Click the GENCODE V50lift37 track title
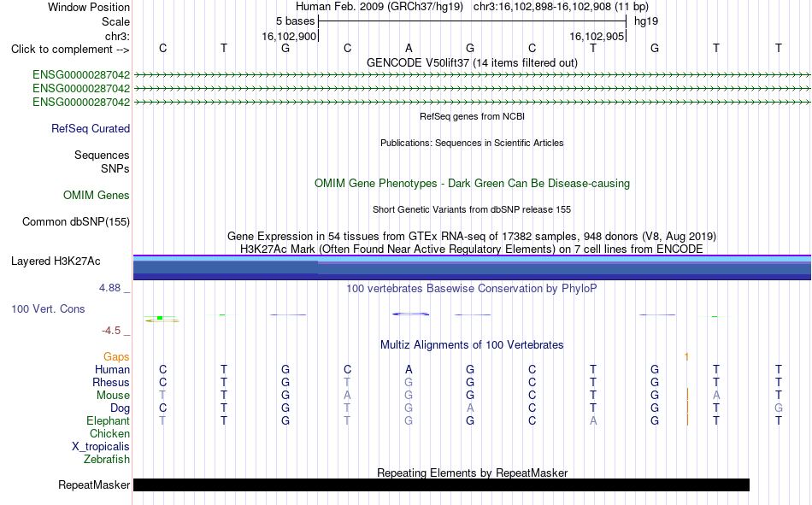The image size is (812, 505). [x=472, y=62]
